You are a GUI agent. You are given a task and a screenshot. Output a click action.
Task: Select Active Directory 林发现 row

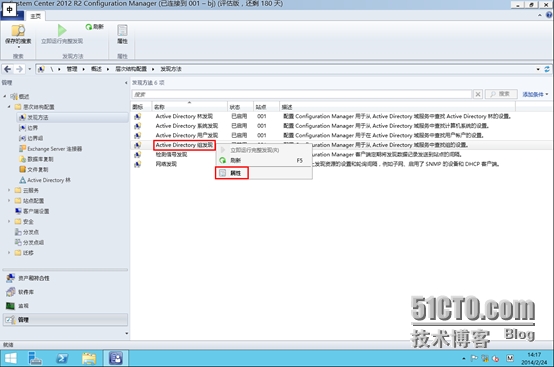pos(341,116)
